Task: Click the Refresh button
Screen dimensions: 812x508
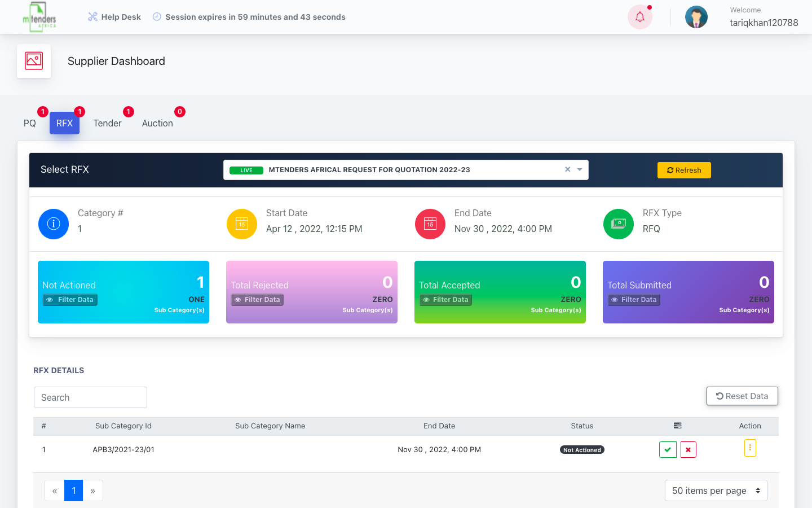Action: [x=684, y=170]
